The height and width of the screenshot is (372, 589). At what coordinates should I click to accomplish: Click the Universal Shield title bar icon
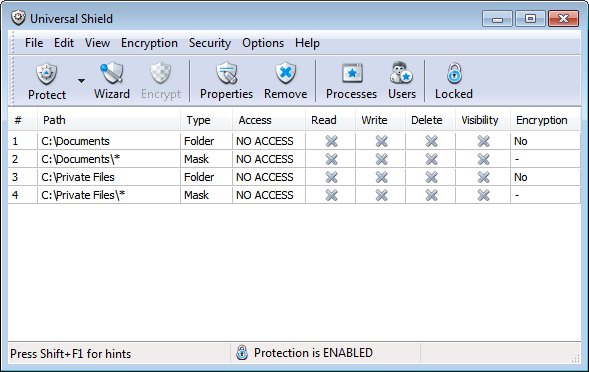(x=18, y=18)
